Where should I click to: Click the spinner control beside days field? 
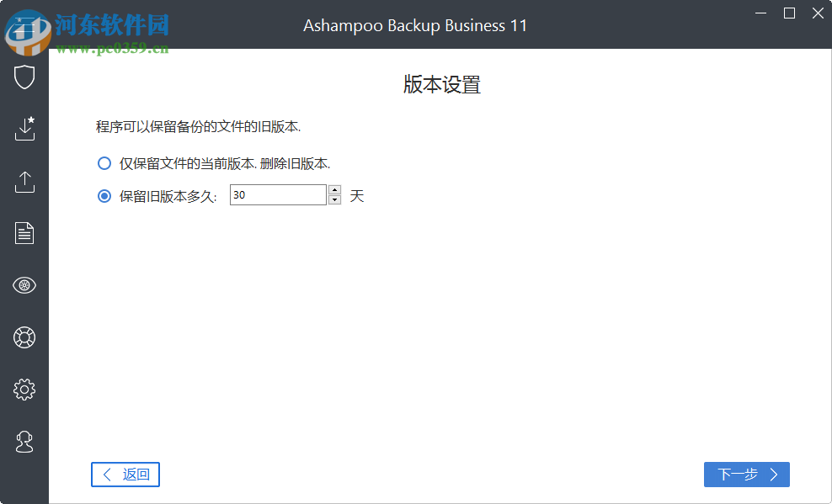pos(333,194)
